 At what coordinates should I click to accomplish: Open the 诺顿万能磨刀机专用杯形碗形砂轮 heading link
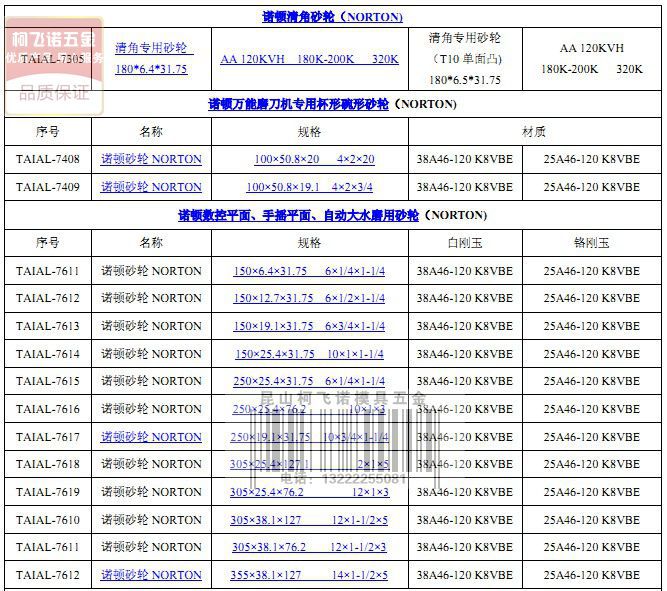(298, 104)
